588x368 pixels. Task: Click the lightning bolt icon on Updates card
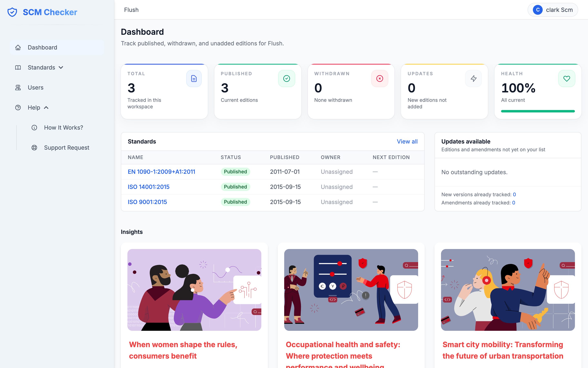point(473,79)
